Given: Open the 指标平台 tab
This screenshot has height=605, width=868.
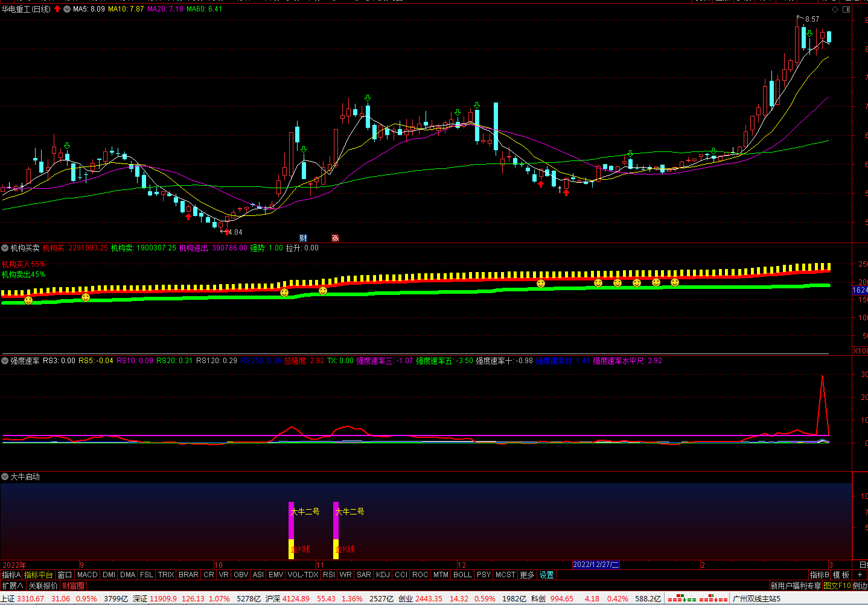Looking at the screenshot, I should click(x=39, y=575).
